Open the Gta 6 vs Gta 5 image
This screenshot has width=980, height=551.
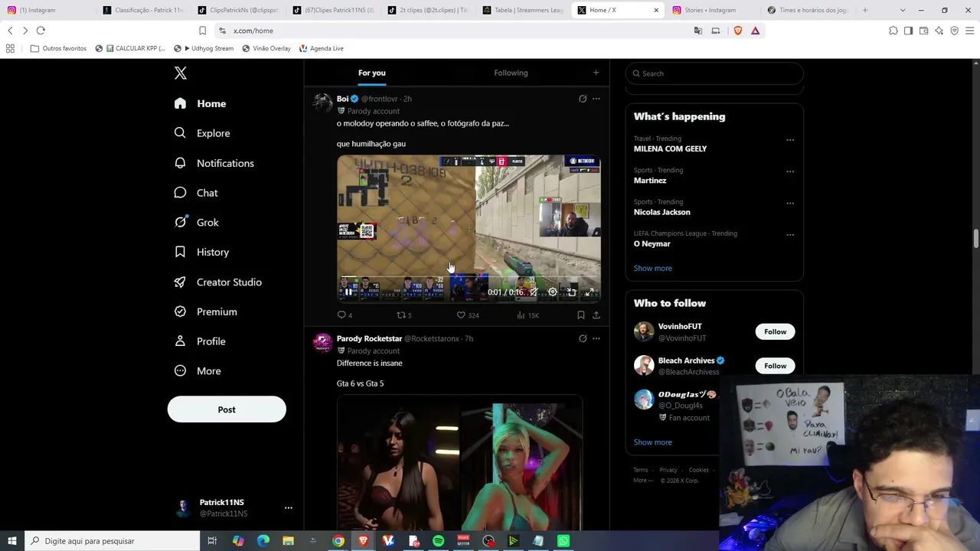[x=459, y=463]
